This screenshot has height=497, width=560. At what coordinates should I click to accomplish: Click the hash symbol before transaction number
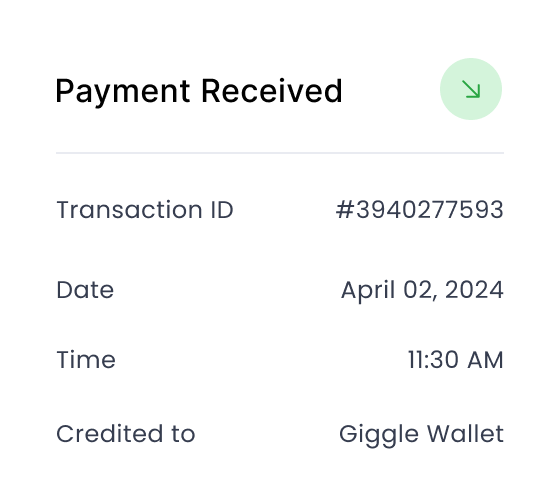click(x=345, y=210)
